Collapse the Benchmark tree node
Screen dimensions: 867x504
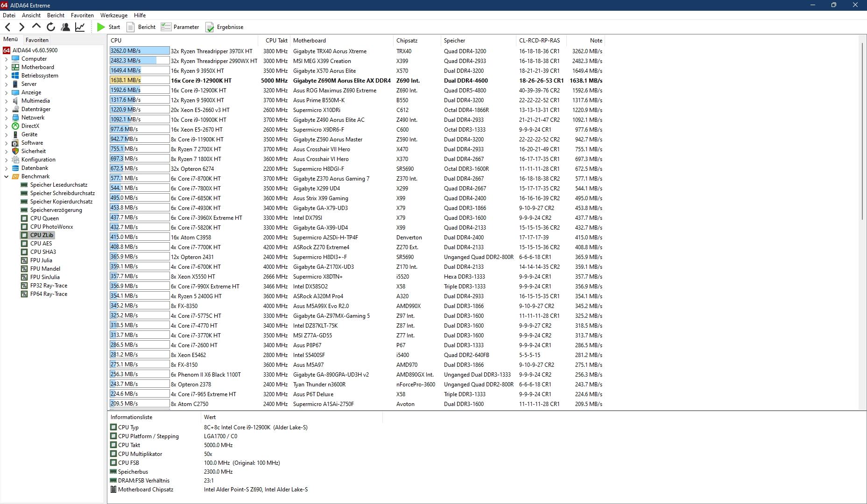(6, 176)
